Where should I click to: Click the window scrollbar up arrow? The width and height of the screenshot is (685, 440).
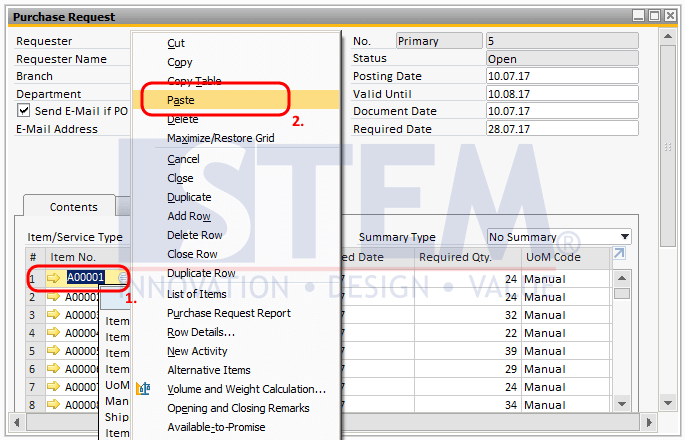pos(668,36)
